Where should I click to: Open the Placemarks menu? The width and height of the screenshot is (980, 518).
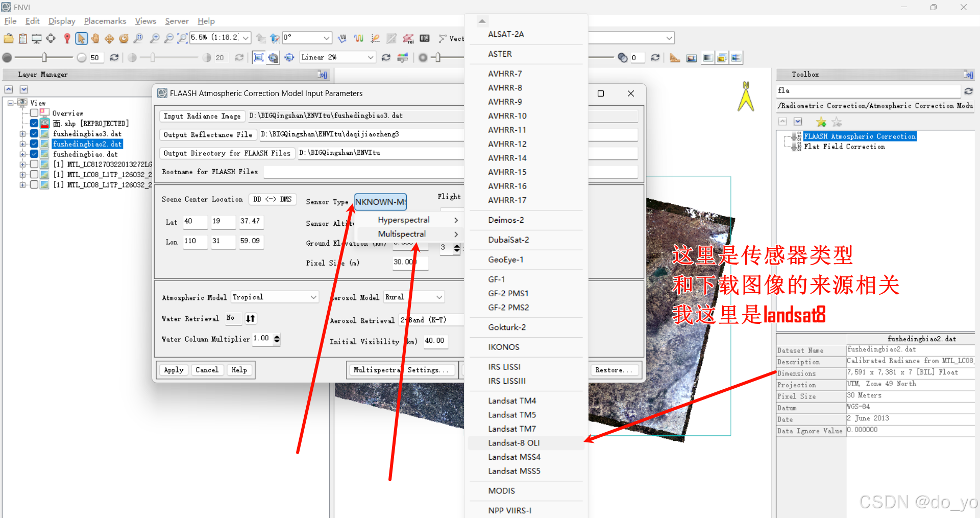coord(105,21)
